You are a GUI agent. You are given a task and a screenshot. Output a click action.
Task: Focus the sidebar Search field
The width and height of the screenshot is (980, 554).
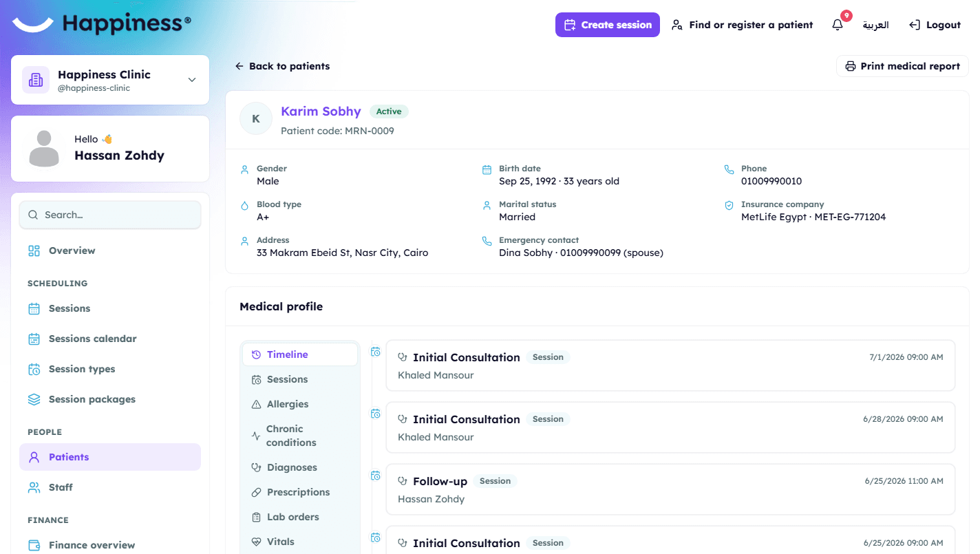(110, 215)
